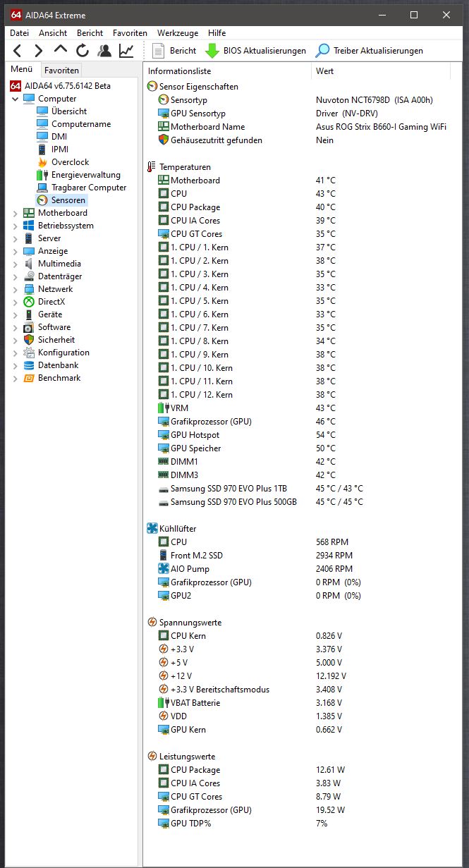Open the Ansicht menu
Viewport: 469px width, 868px height.
(53, 33)
